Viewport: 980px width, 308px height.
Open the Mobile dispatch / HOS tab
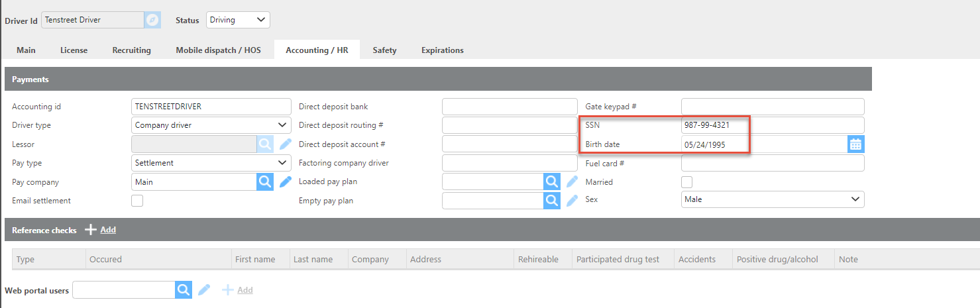(218, 50)
